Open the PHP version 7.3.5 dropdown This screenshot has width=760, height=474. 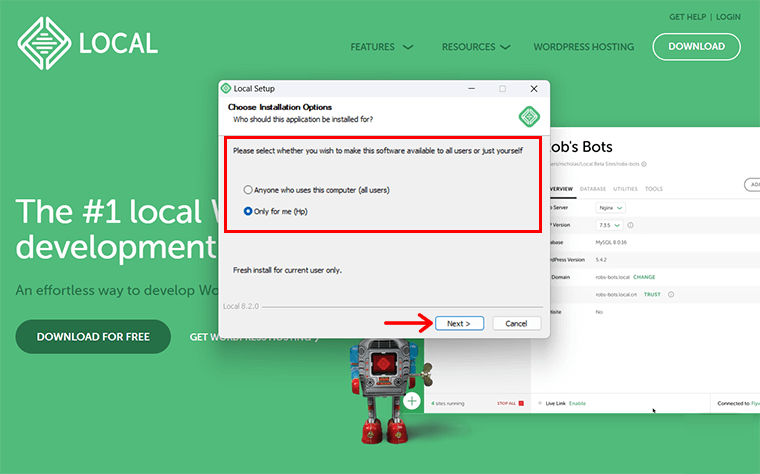pos(609,225)
